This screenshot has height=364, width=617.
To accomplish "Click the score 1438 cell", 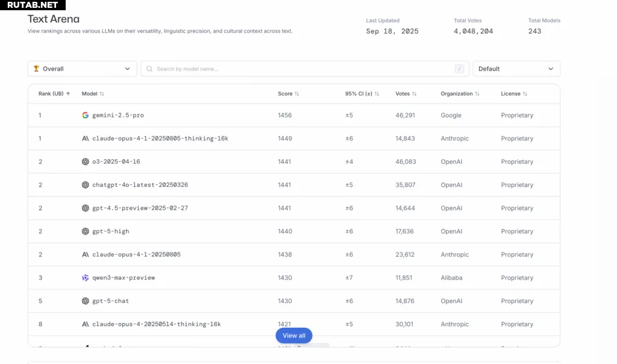I will 285,254.
